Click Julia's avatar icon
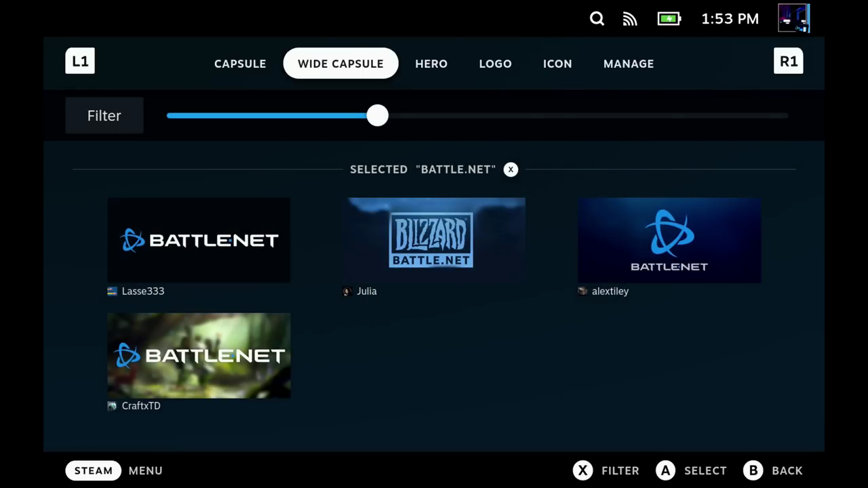 347,291
